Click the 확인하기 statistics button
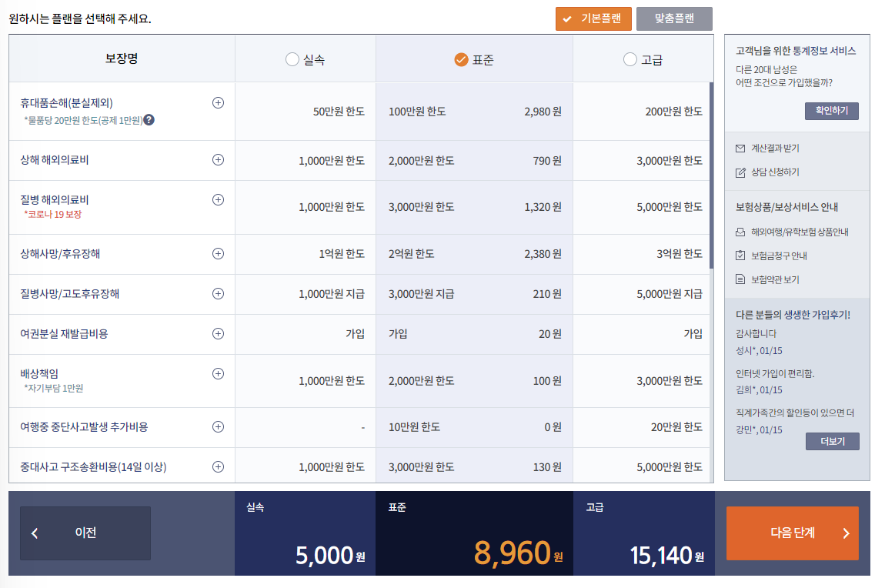 coord(831,111)
